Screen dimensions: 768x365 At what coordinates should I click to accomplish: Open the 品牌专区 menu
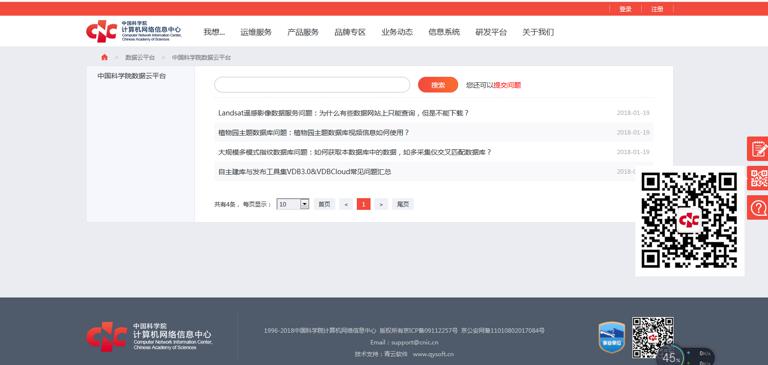350,32
